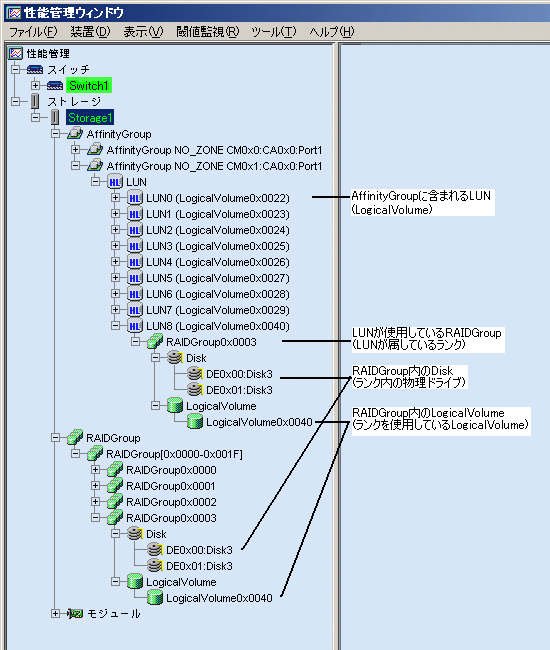Expand AffinityGroup NO_ZONE CM0x0:CA0x0:Port1

point(75,149)
